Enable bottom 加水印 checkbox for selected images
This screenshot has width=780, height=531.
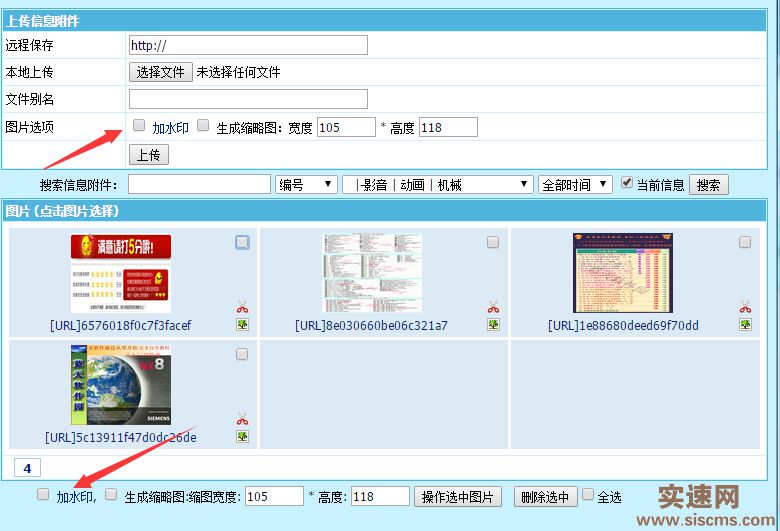[43, 494]
